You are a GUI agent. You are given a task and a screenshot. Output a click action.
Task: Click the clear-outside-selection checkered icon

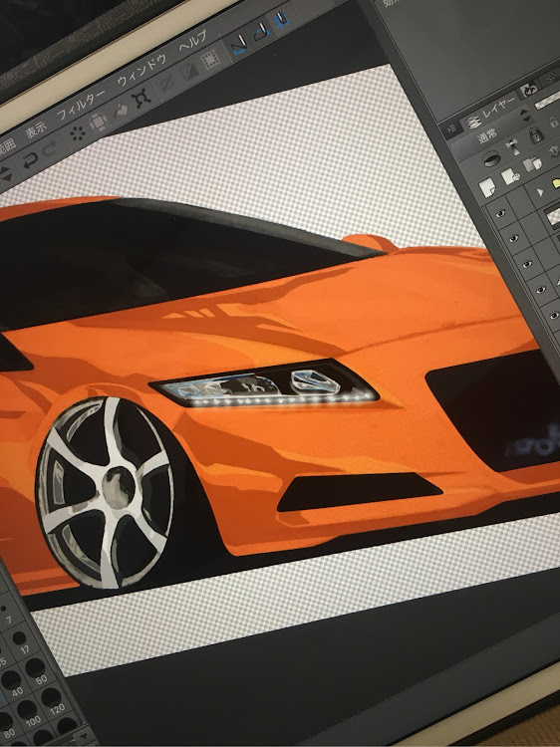coord(99,122)
